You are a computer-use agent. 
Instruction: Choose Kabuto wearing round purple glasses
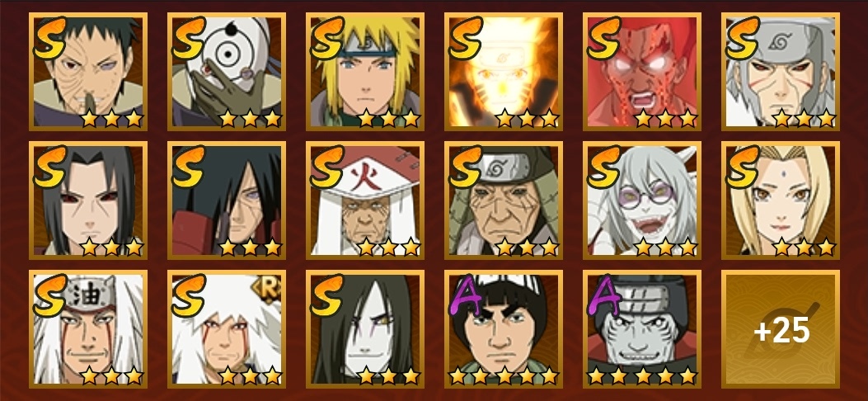pos(641,200)
